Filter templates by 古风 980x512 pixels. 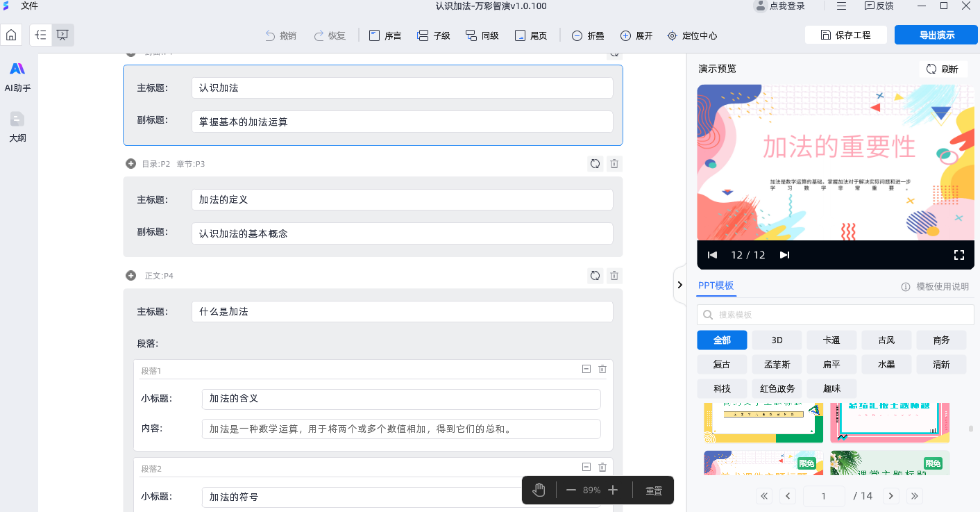point(886,340)
